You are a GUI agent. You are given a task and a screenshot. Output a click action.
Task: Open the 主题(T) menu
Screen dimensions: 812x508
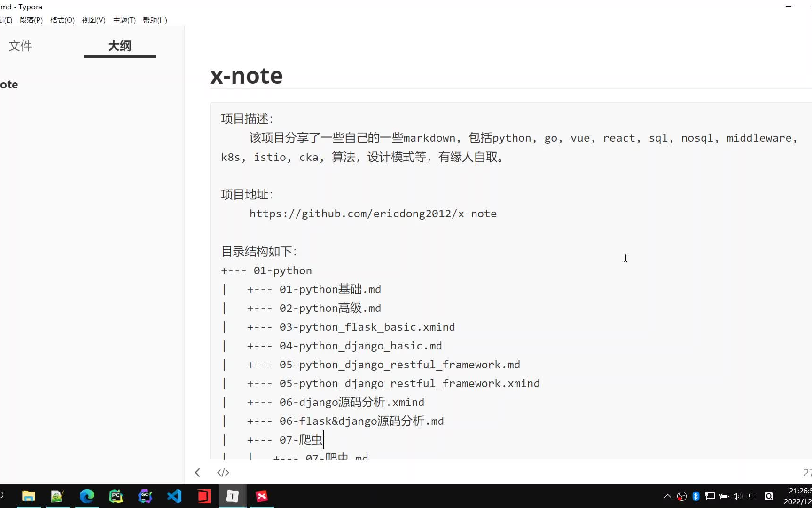pos(124,20)
